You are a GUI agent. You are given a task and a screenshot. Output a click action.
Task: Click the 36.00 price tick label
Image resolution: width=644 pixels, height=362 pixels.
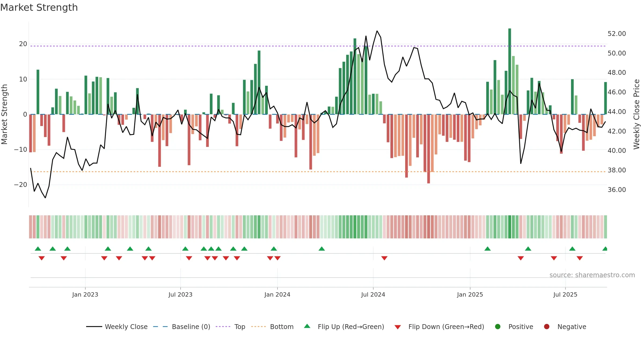tap(617, 190)
